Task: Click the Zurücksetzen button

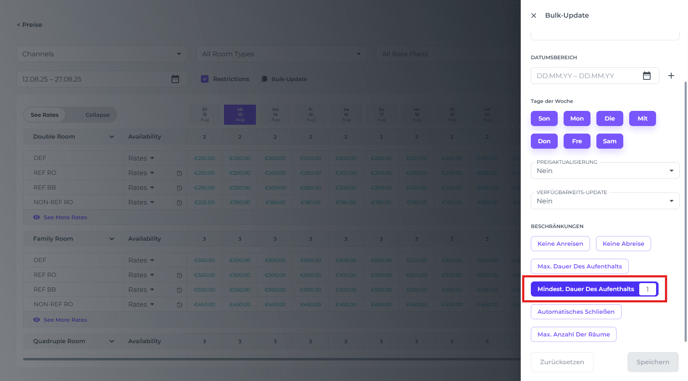Action: 562,362
